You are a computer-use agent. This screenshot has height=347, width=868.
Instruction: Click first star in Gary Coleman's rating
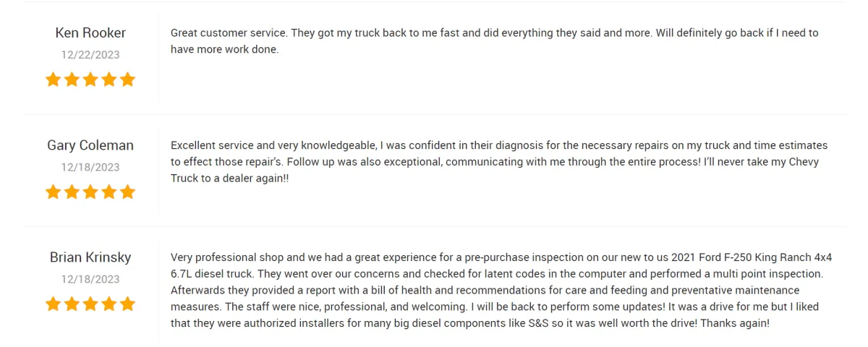coord(53,192)
